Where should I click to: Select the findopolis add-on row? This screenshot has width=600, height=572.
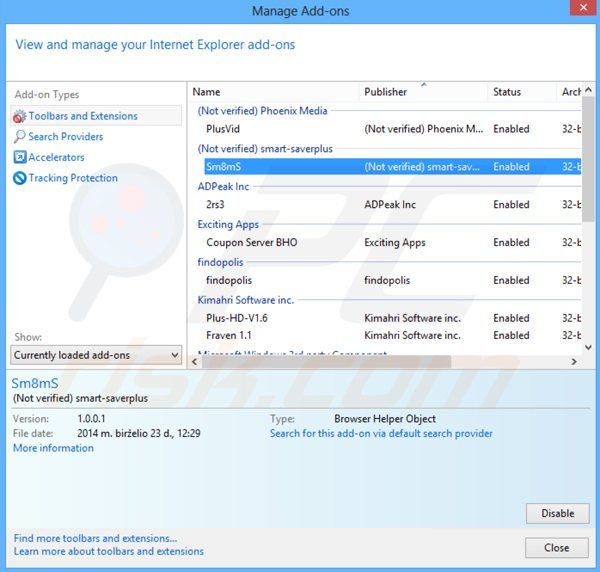point(230,281)
